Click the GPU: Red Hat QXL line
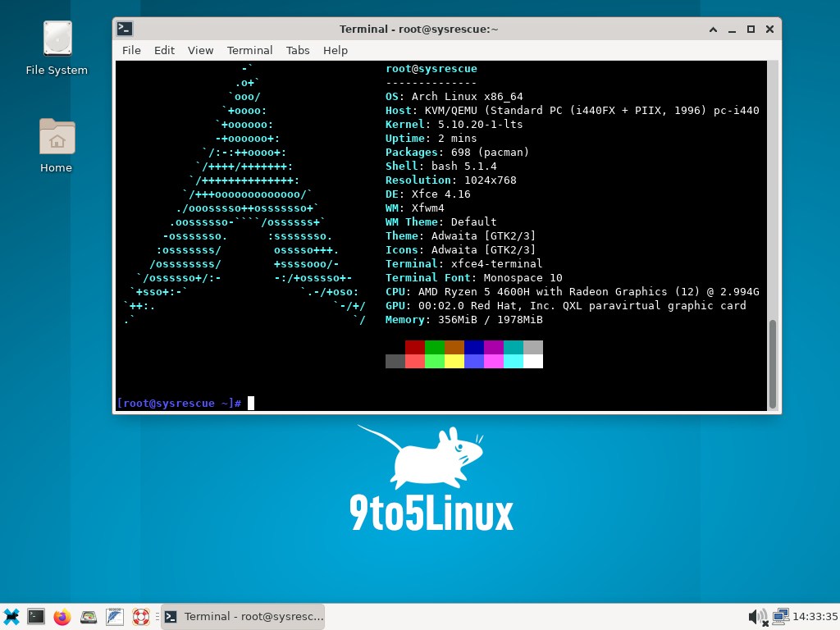Screen dimensions: 840x630 (x=566, y=305)
